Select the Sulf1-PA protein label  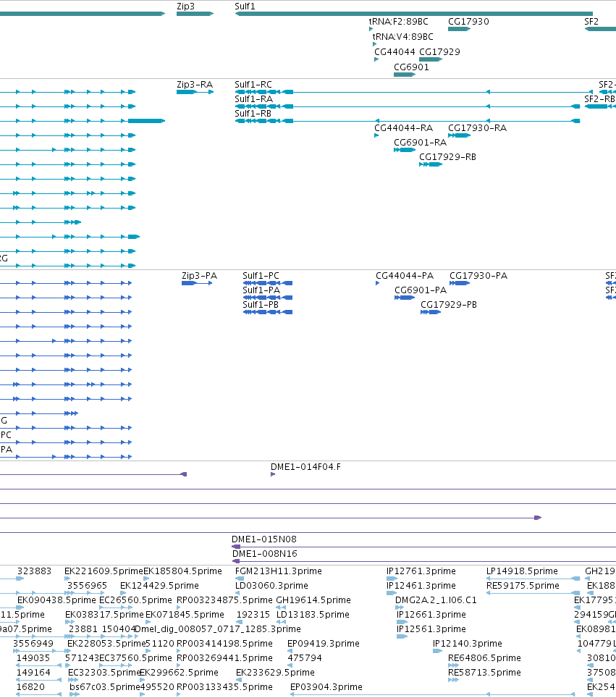[261, 290]
